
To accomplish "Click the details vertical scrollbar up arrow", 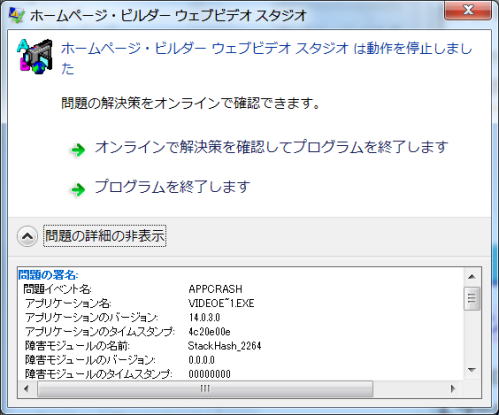I will [472, 276].
